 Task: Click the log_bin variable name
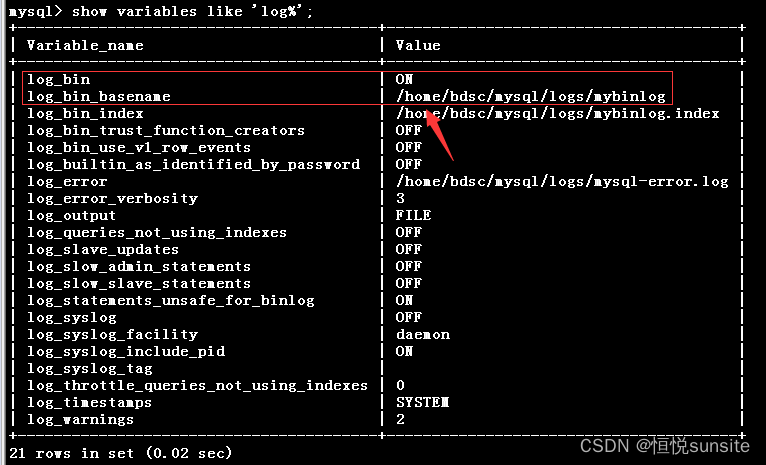click(59, 80)
